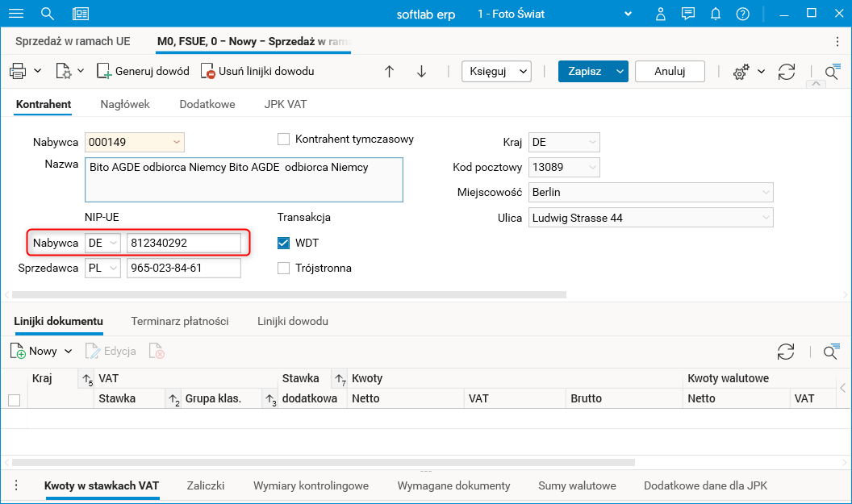Screen dimensions: 852x504
Task: Click the help question mark icon
Action: 743,14
